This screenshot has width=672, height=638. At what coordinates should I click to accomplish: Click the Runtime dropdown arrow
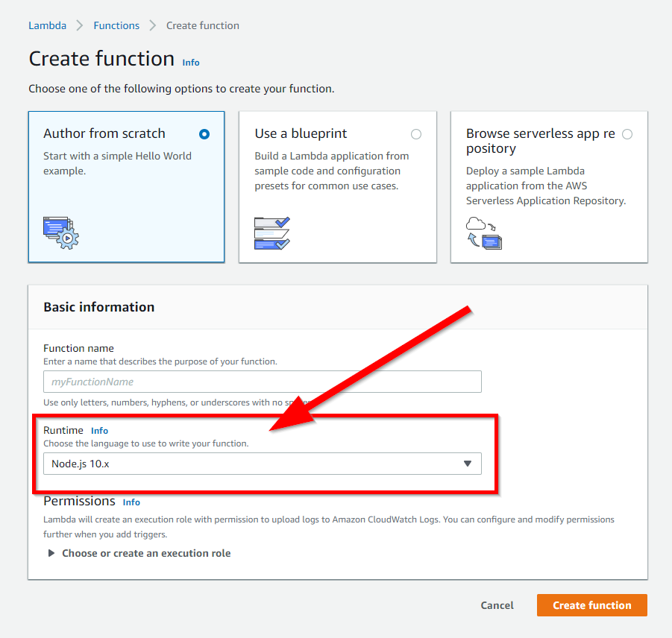[x=468, y=464]
